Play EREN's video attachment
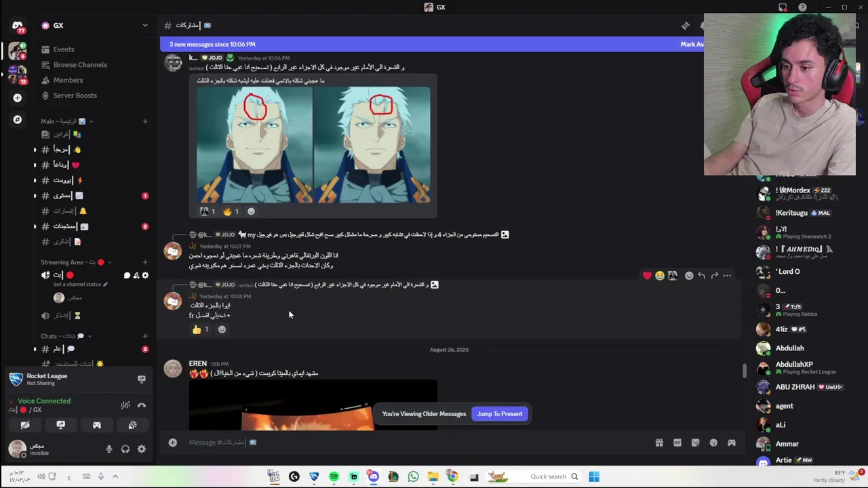 tap(313, 405)
